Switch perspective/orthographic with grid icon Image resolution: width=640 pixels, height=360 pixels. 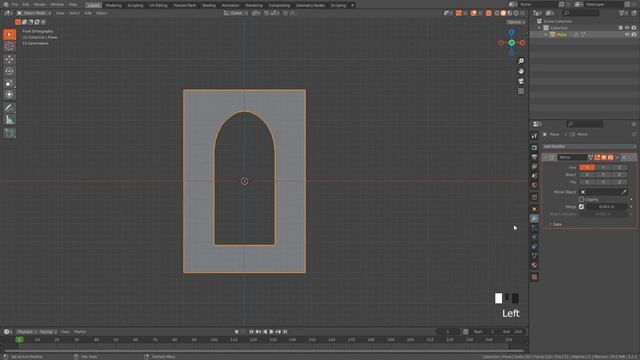pyautogui.click(x=521, y=91)
